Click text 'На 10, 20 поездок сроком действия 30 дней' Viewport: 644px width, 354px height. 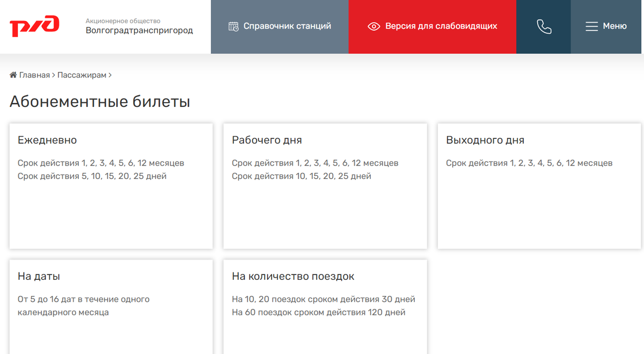[x=324, y=300]
